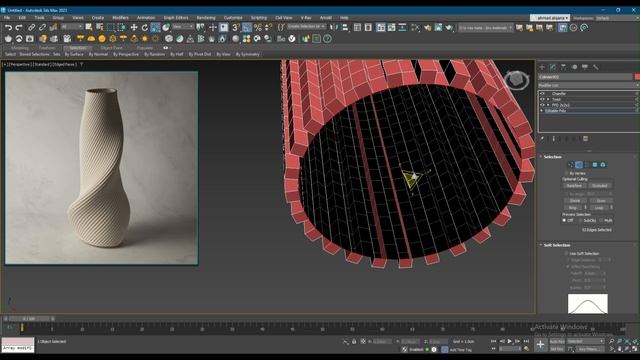Toggle visibility eye of Chamfer modifier
This screenshot has height=360, width=640.
542,93
